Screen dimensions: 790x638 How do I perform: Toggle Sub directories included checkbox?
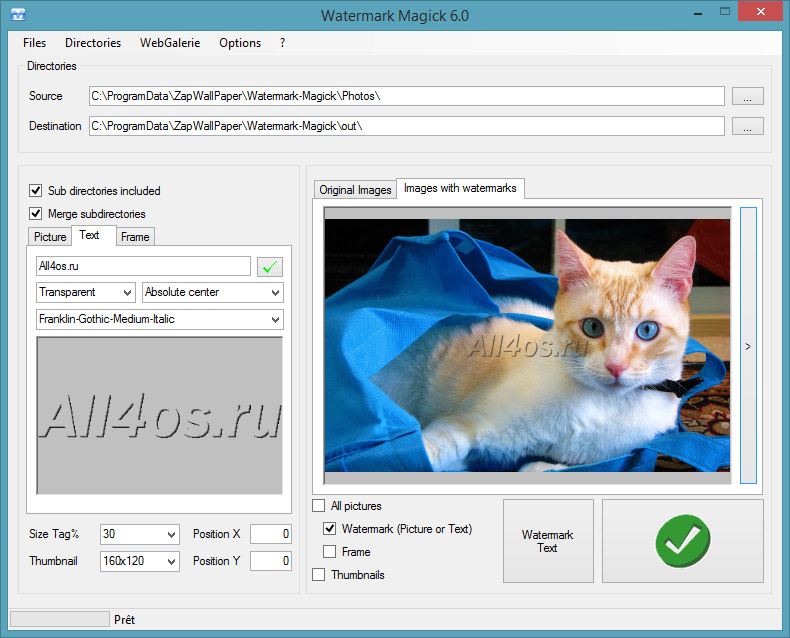click(x=35, y=190)
